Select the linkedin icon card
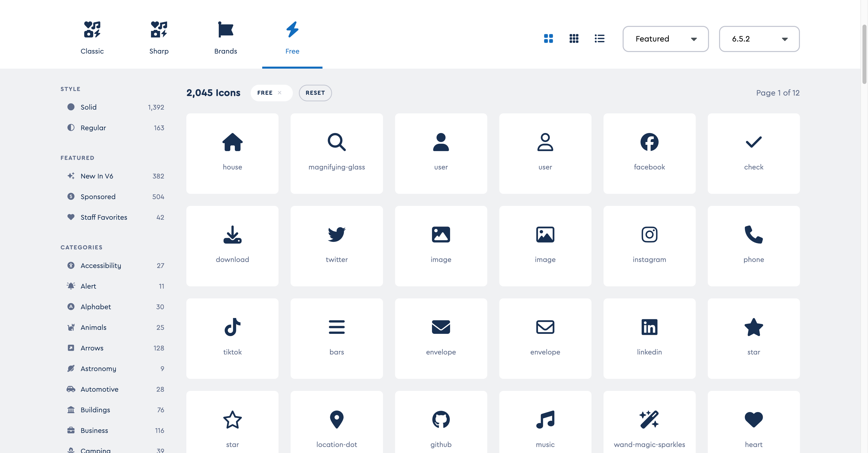Screen dimensions: 868x453 pyautogui.click(x=649, y=338)
